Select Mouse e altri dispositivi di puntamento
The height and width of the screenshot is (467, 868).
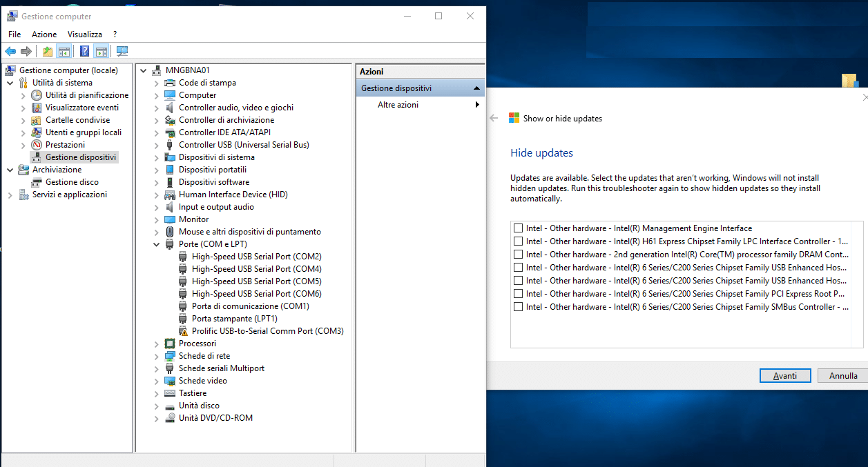250,232
